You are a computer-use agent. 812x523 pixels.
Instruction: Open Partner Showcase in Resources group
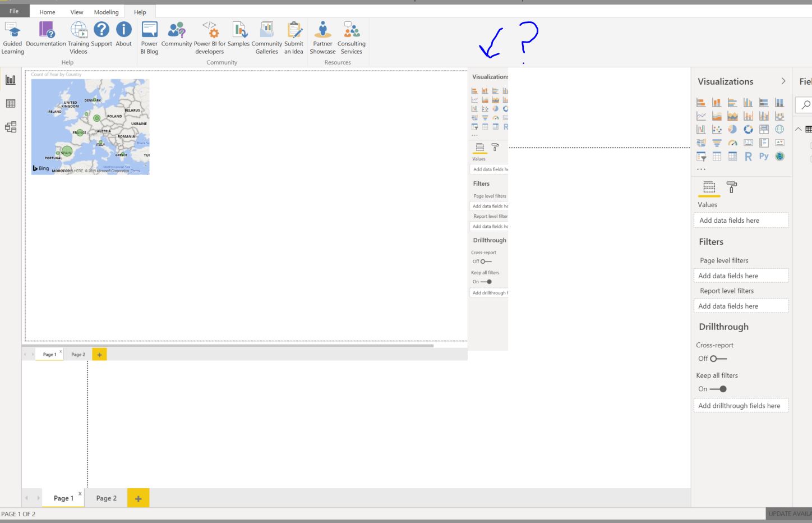[322, 38]
